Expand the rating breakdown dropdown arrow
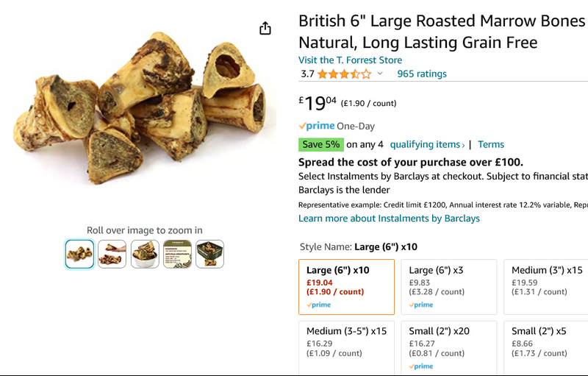This screenshot has width=588, height=376. point(380,74)
